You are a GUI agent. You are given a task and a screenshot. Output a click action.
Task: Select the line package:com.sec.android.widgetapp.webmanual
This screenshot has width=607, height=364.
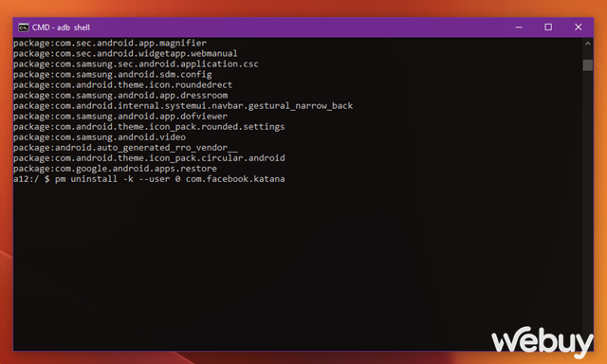tap(125, 53)
